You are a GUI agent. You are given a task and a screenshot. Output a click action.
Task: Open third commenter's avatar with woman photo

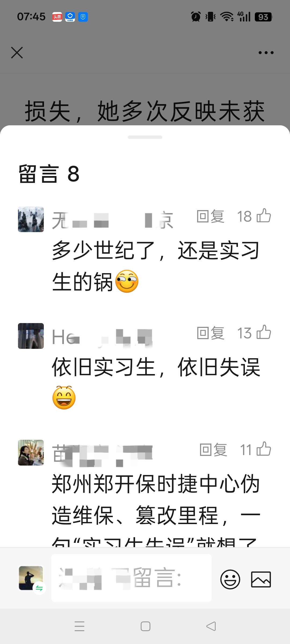(31, 453)
